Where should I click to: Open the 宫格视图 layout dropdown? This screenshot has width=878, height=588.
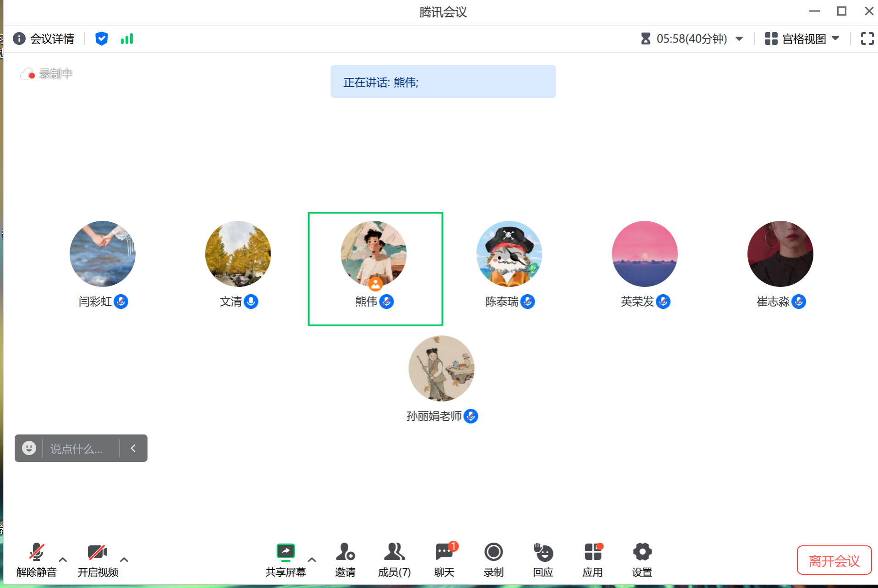802,38
